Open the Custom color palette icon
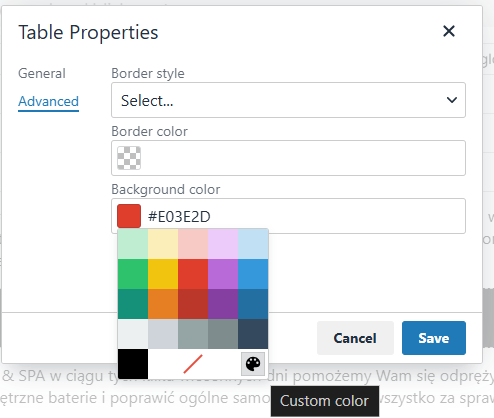The image size is (494, 418). click(x=253, y=364)
